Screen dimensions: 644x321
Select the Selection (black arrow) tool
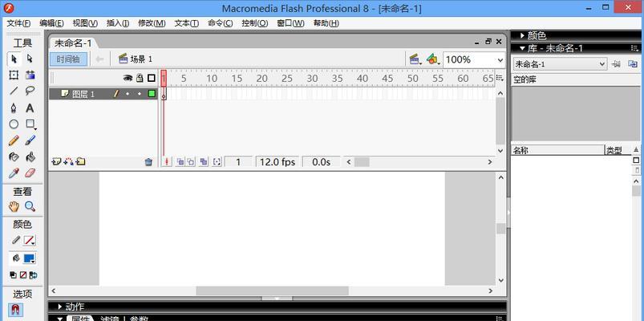14,59
